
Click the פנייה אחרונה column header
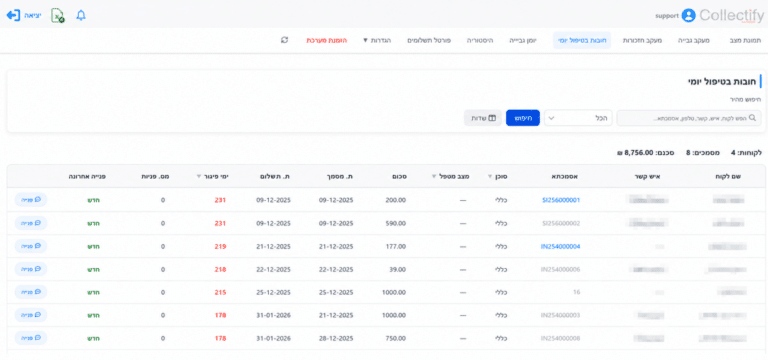pos(87,177)
